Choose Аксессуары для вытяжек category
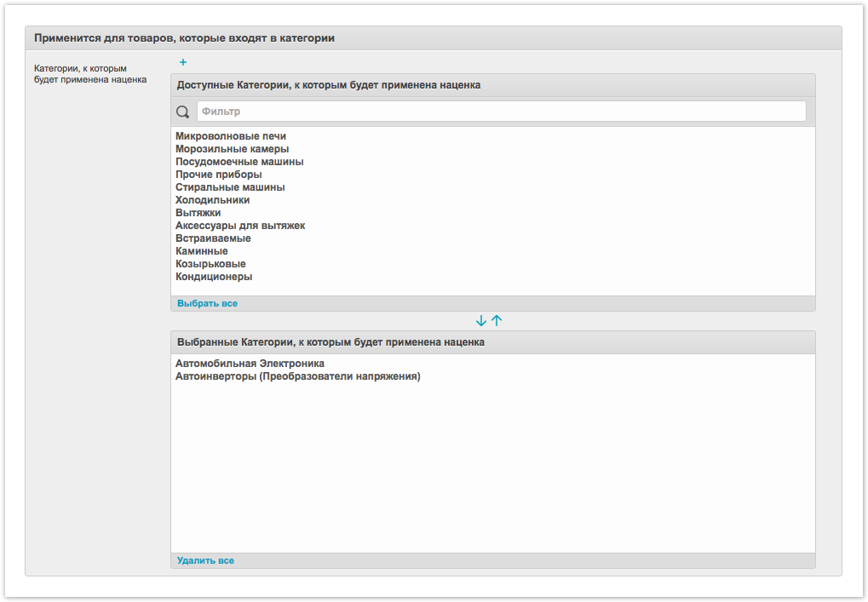The height and width of the screenshot is (602, 868). pos(240,226)
